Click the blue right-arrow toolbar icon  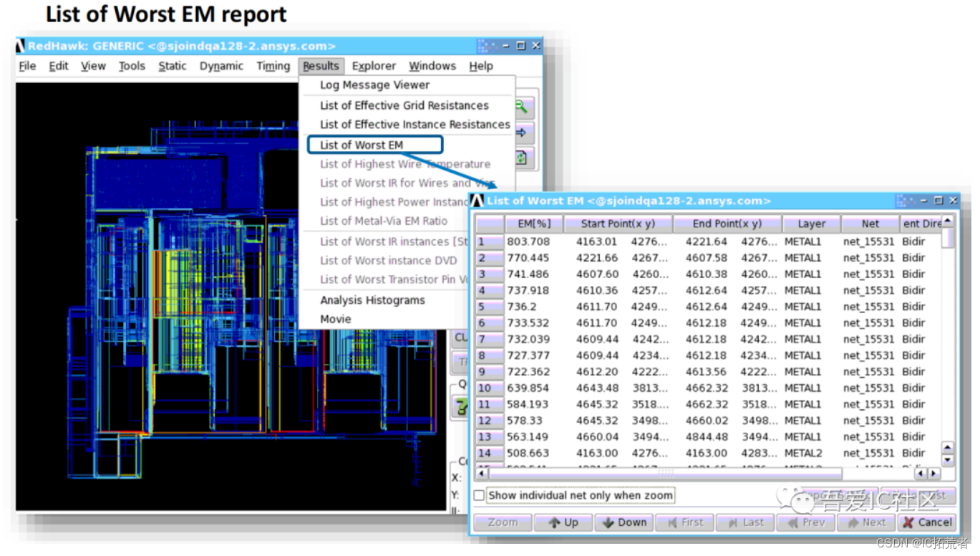(521, 133)
